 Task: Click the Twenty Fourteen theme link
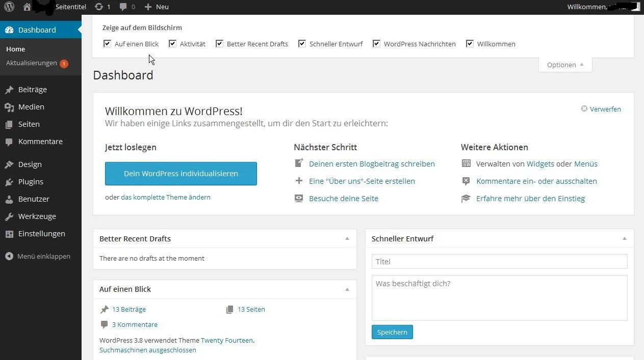pos(227,340)
